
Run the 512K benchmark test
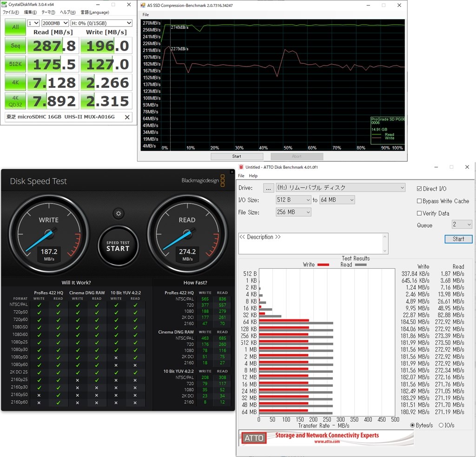[15, 64]
